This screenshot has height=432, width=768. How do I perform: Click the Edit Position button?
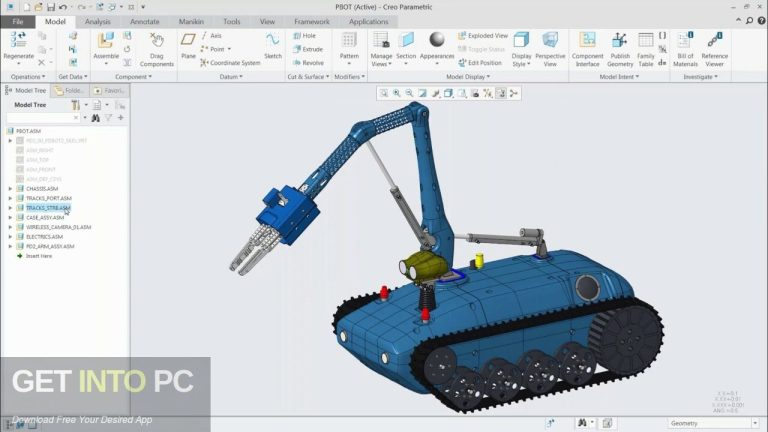[483, 62]
